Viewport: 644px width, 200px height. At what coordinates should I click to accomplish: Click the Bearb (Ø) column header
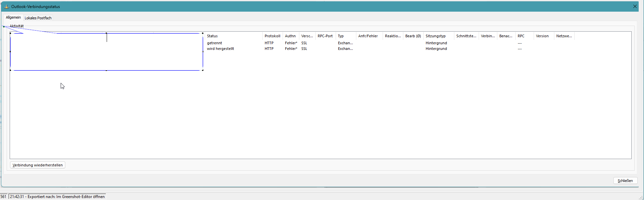[x=413, y=36]
